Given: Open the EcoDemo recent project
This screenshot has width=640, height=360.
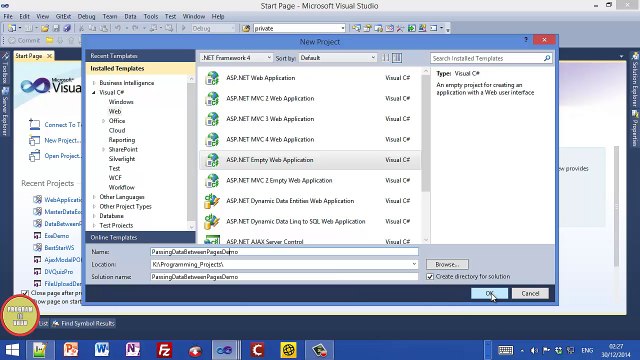Looking at the screenshot, I should pyautogui.click(x=57, y=236).
